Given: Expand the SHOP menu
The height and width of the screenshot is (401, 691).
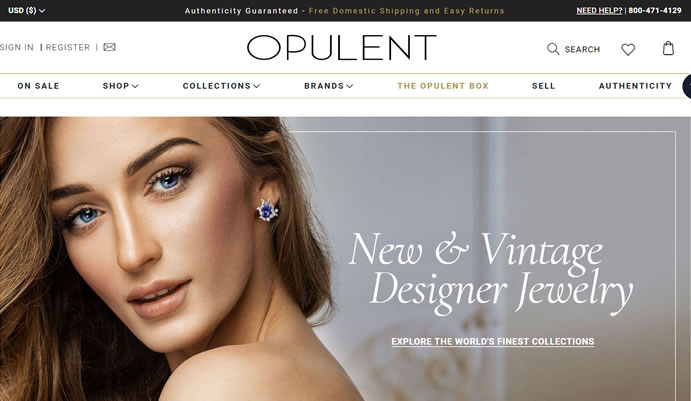Looking at the screenshot, I should pos(121,86).
